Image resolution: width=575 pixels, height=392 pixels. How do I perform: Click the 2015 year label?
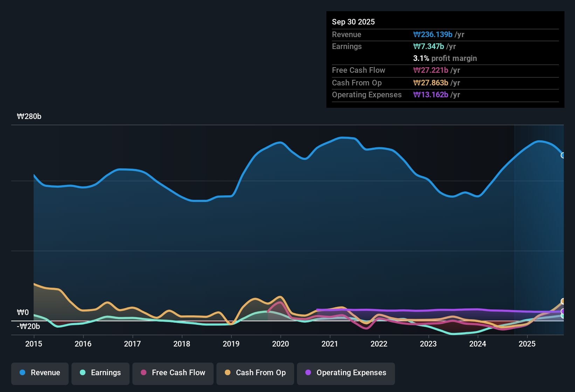(x=34, y=344)
